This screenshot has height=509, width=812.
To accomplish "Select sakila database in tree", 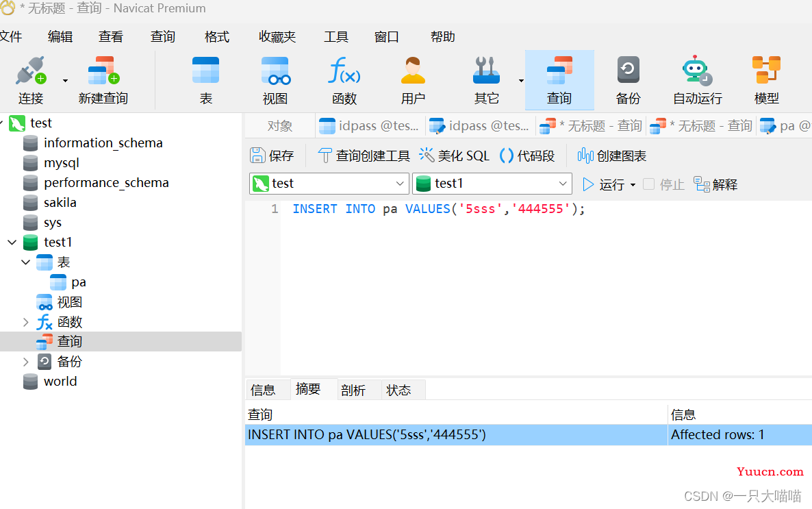I will pos(60,202).
